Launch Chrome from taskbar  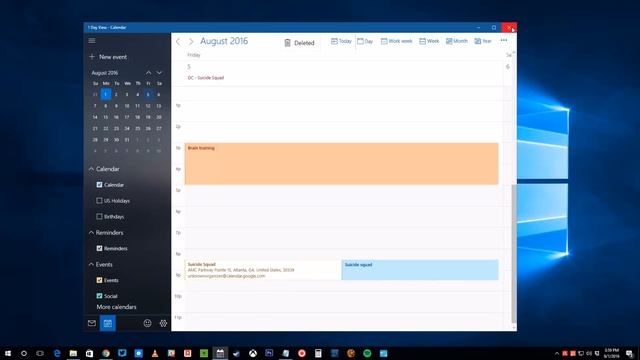tap(106, 353)
